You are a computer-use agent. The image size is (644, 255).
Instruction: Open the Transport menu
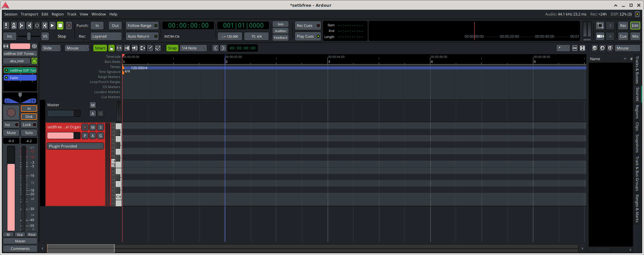pos(30,14)
